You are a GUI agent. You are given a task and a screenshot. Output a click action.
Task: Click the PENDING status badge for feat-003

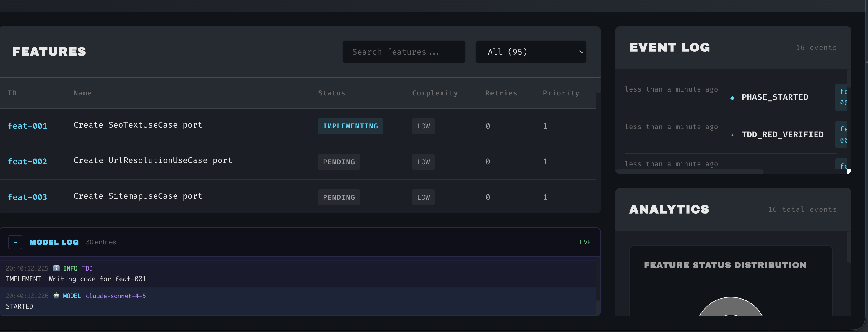click(x=339, y=197)
